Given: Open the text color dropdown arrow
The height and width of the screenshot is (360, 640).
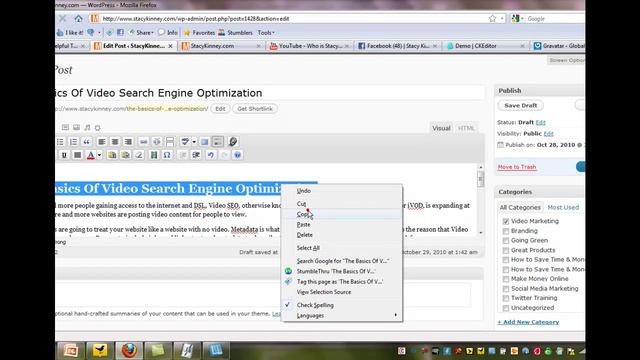Looking at the screenshot, I should [x=99, y=155].
